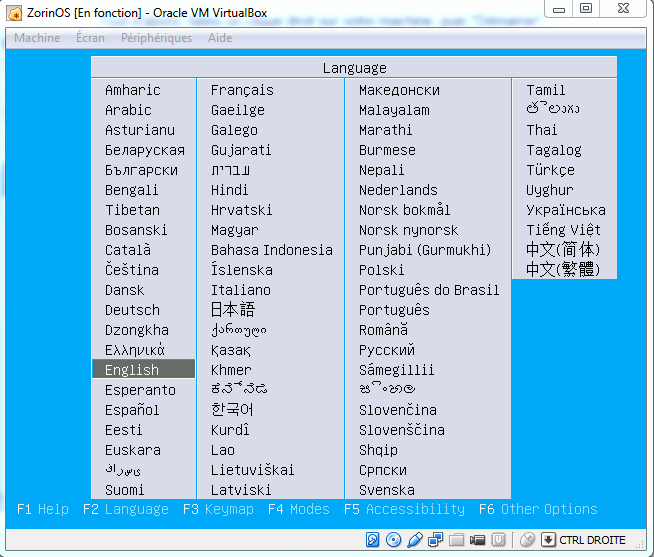
Task: Select English in the language list
Action: coord(143,369)
